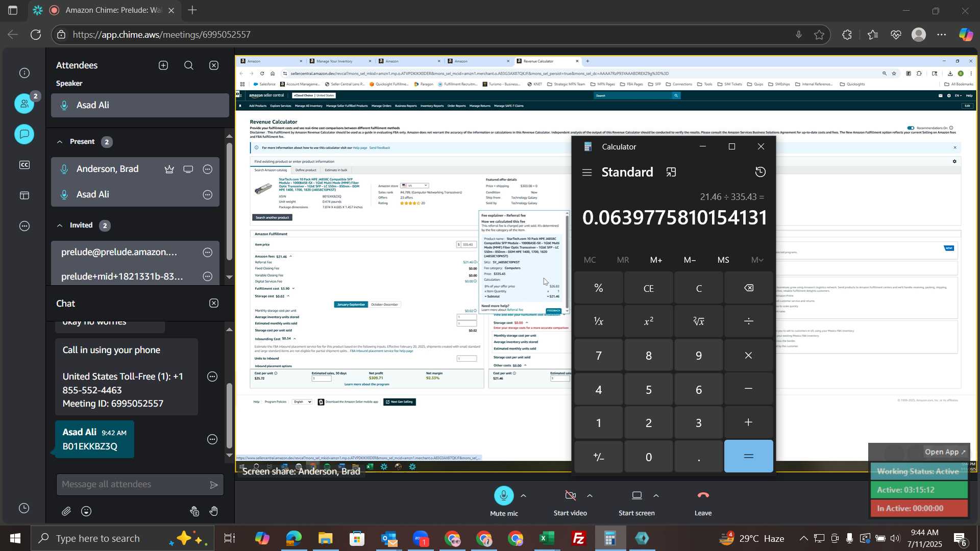Leave the meeting
Screen dimensions: 980x551
[x=703, y=495]
